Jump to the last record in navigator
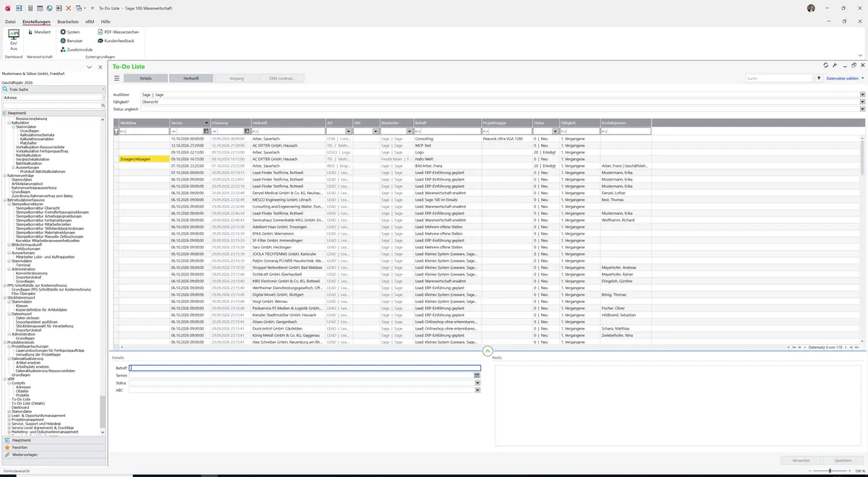Viewport: 868px width, 477px height. click(859, 348)
